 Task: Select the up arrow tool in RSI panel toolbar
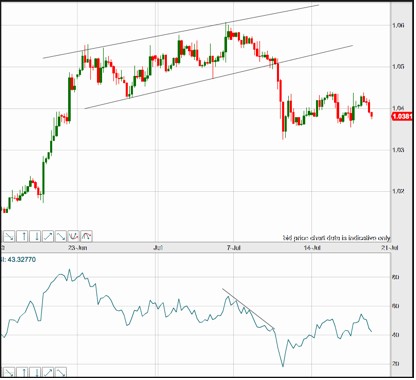tap(23, 372)
